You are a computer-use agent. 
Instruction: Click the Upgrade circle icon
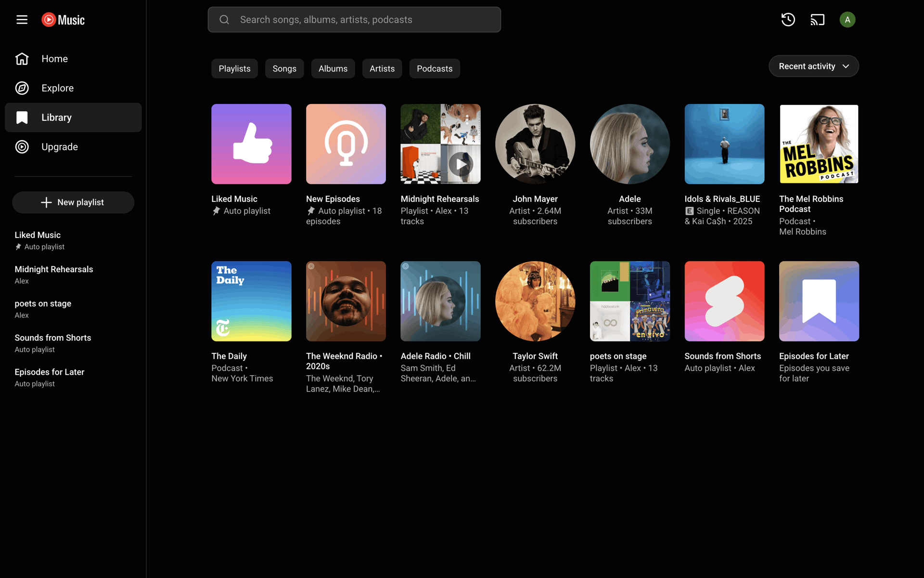22,147
